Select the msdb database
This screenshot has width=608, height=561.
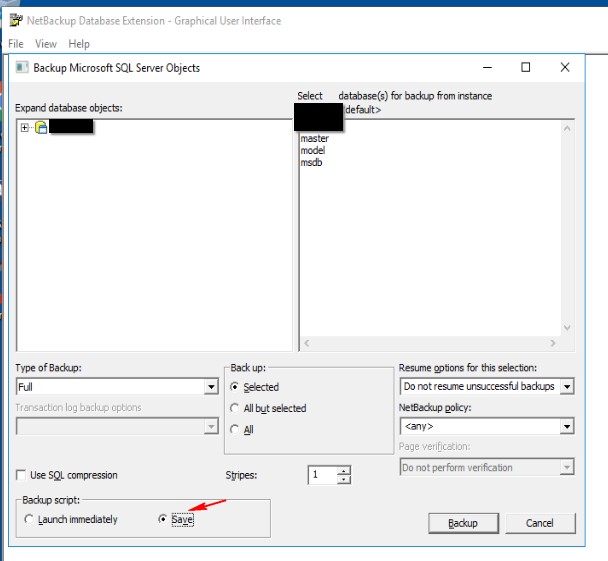pyautogui.click(x=311, y=162)
